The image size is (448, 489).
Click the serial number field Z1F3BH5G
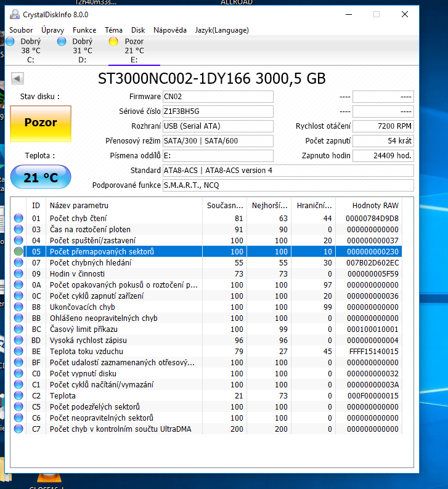pos(217,111)
